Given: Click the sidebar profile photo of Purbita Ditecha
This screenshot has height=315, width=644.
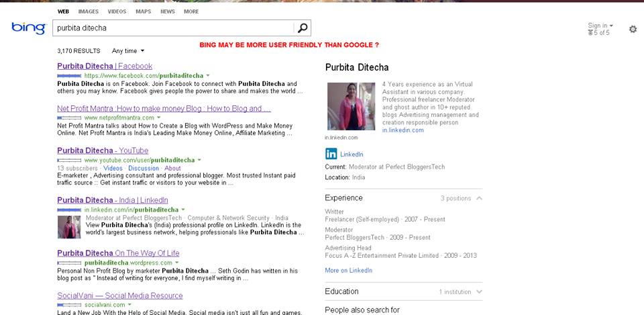Looking at the screenshot, I should pyautogui.click(x=351, y=107).
